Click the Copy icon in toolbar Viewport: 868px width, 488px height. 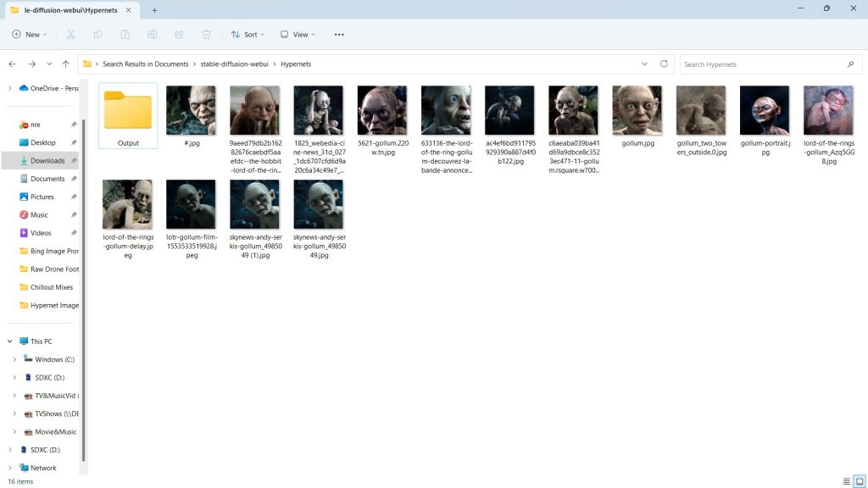[x=98, y=35]
